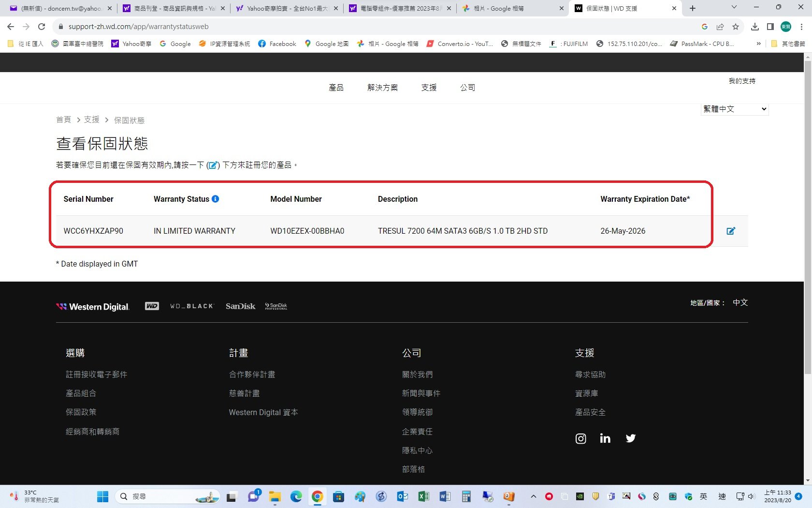
Task: Open 關於我們 footer link
Action: (x=418, y=374)
